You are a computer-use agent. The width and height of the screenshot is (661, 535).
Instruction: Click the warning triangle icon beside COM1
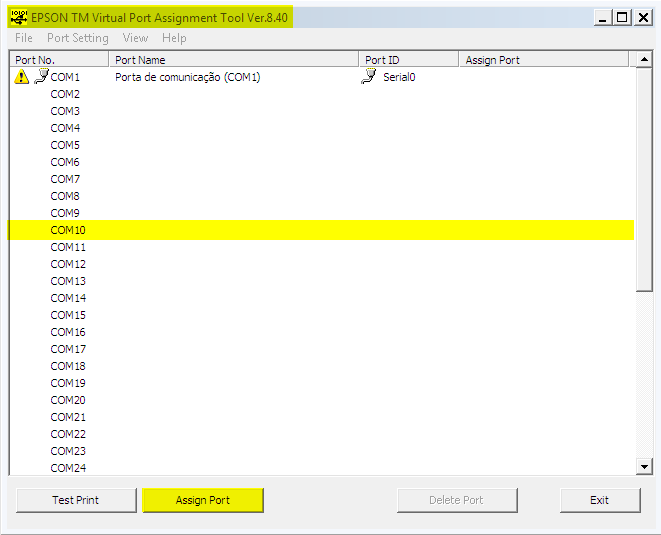(x=21, y=77)
